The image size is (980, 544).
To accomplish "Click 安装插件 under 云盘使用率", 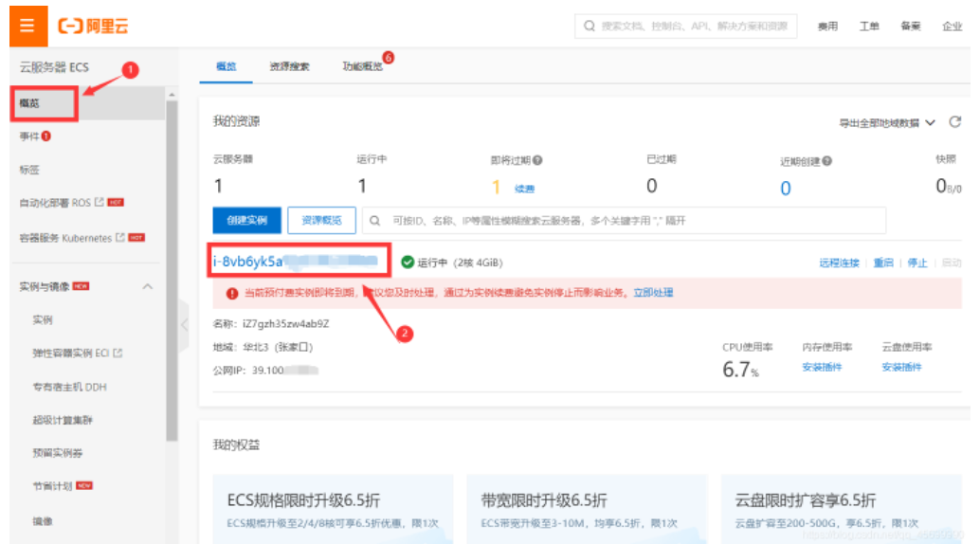I will click(902, 367).
